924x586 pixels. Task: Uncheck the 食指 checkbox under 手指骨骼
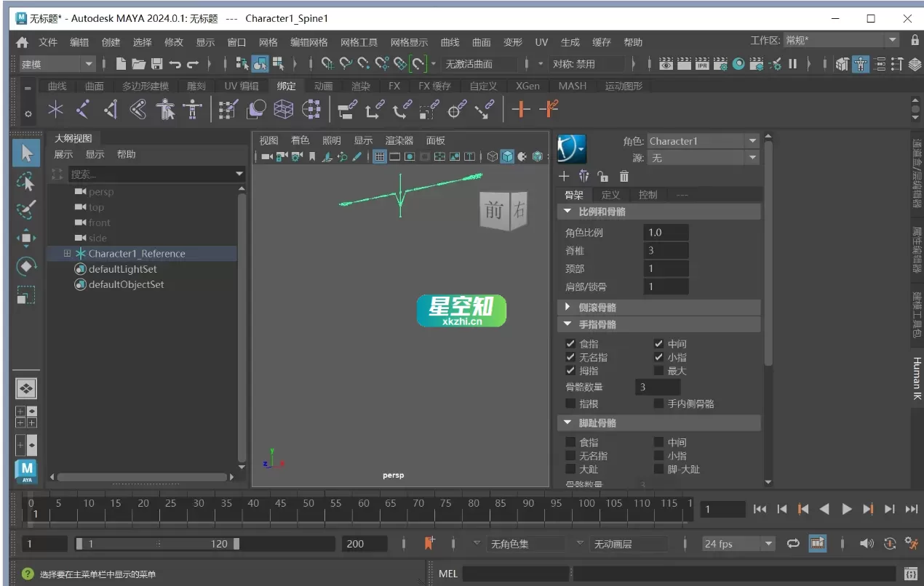click(571, 343)
